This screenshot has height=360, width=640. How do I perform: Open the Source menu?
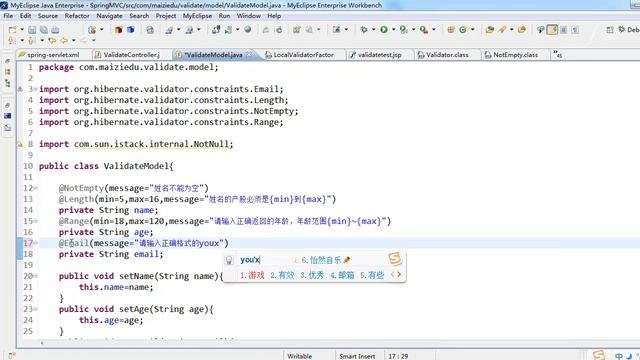[48, 16]
